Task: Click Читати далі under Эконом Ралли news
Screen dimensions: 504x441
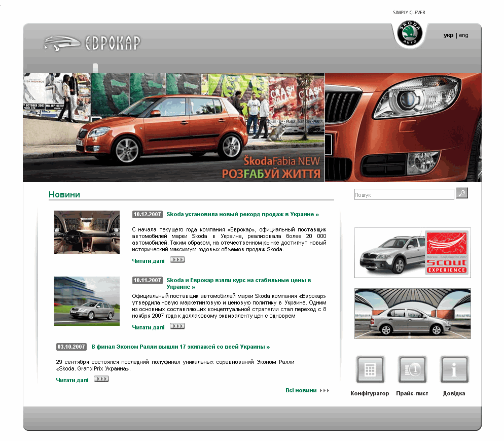Action: 73,380
